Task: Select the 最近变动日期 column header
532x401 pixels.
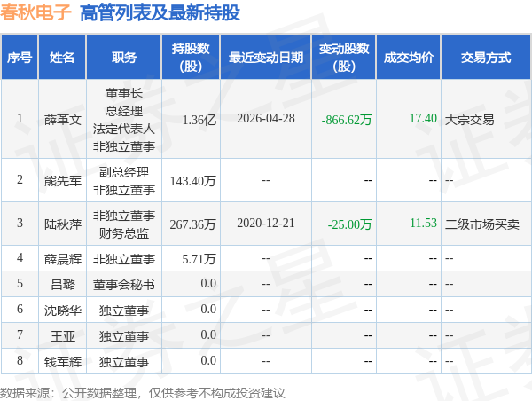Action: click(x=266, y=58)
